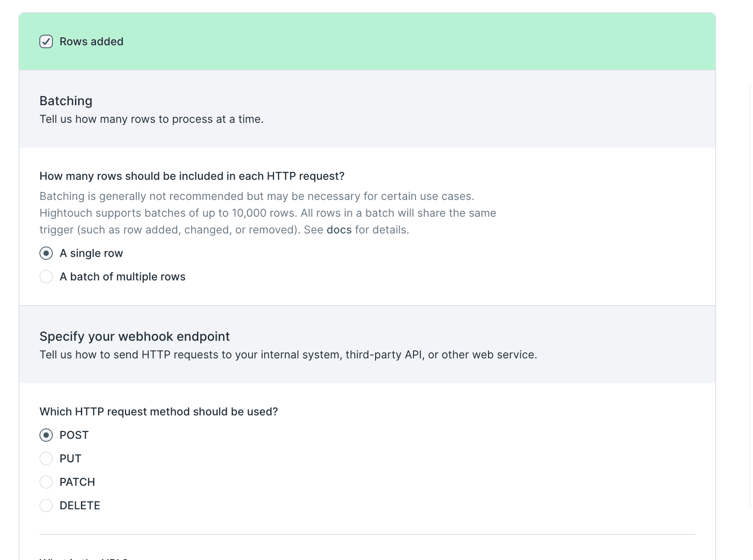The image size is (753, 560).
Task: Click the "Batching" section header
Action: [66, 101]
